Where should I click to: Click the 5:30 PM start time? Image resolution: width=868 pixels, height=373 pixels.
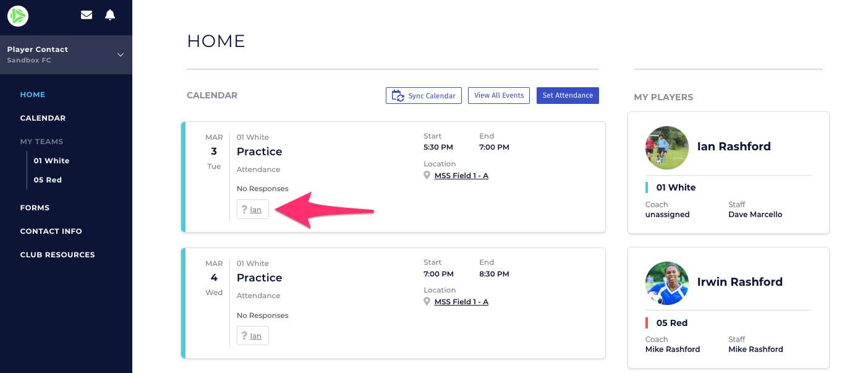438,147
